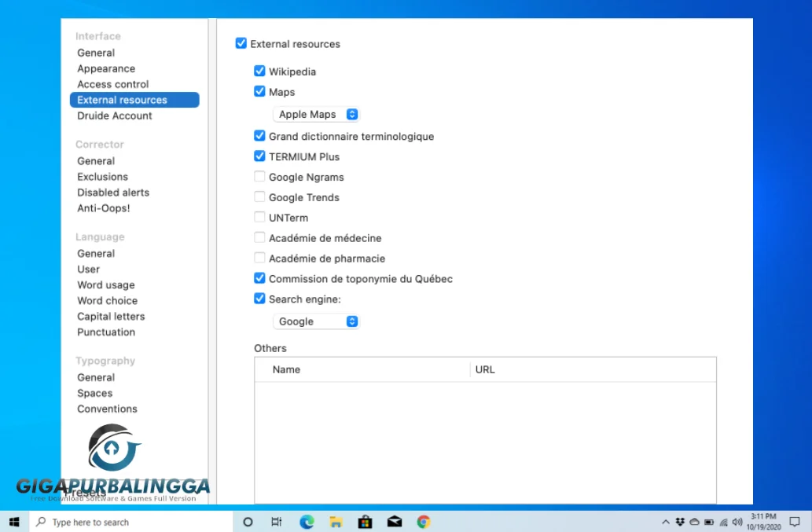Viewport: 812px width, 532px height.
Task: Open Task View in taskbar
Action: [x=277, y=522]
